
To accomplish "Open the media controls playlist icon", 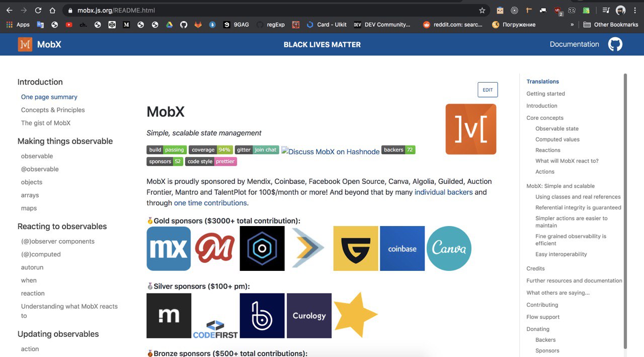I will tap(606, 10).
